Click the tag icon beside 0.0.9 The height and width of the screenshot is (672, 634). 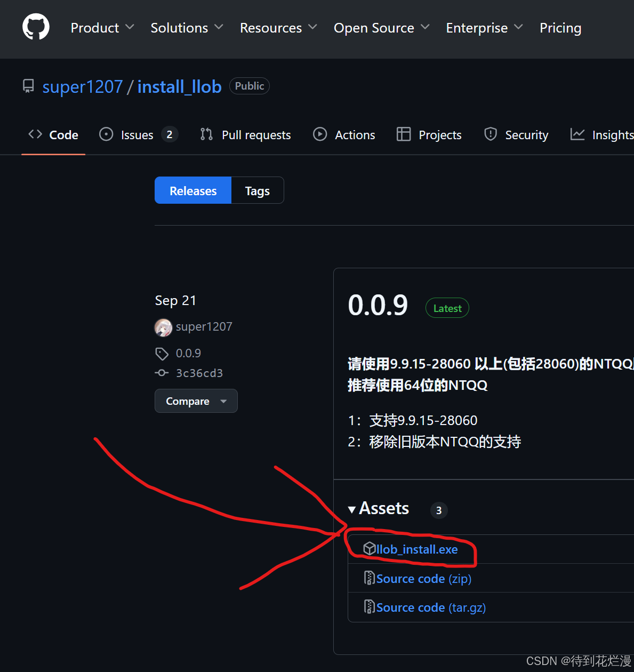tap(162, 354)
